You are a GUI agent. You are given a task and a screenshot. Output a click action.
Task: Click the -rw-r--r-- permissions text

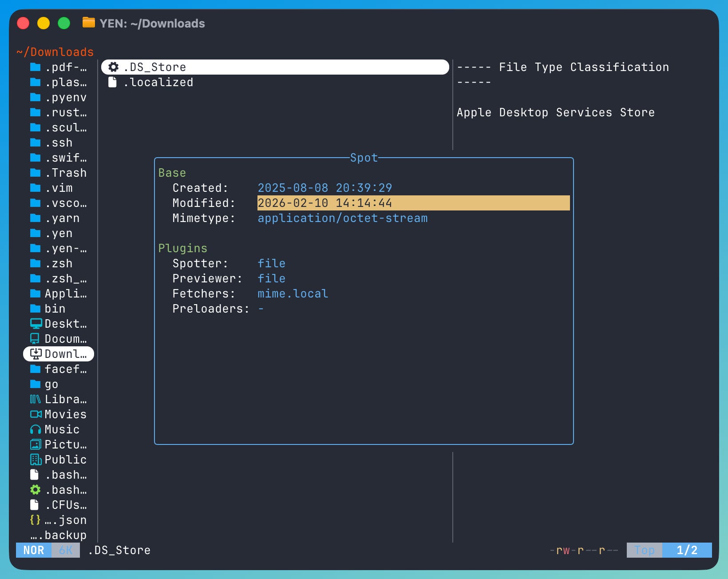tap(584, 550)
